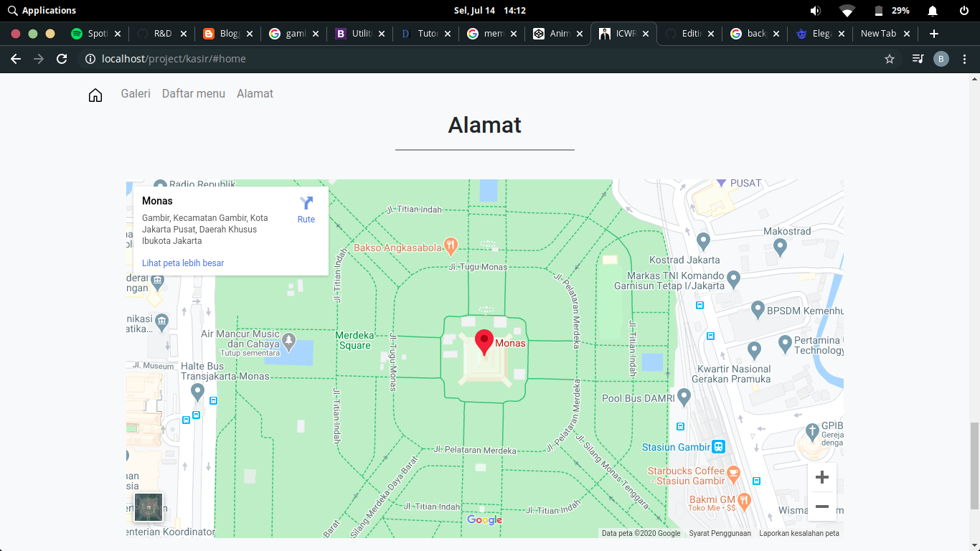
Task: Open the Anim browser tab
Action: coord(558,33)
